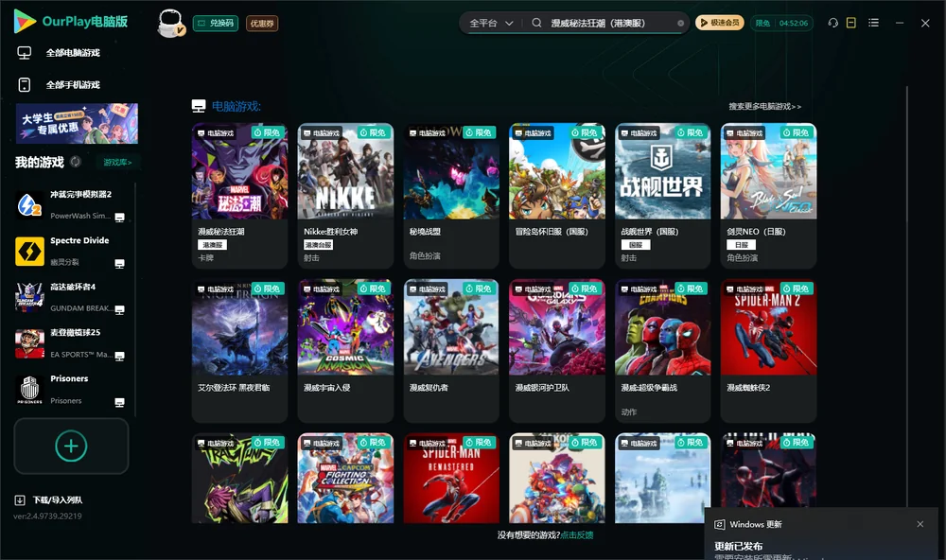Click the yellow note icon in the title bar
The height and width of the screenshot is (560, 946).
(851, 23)
